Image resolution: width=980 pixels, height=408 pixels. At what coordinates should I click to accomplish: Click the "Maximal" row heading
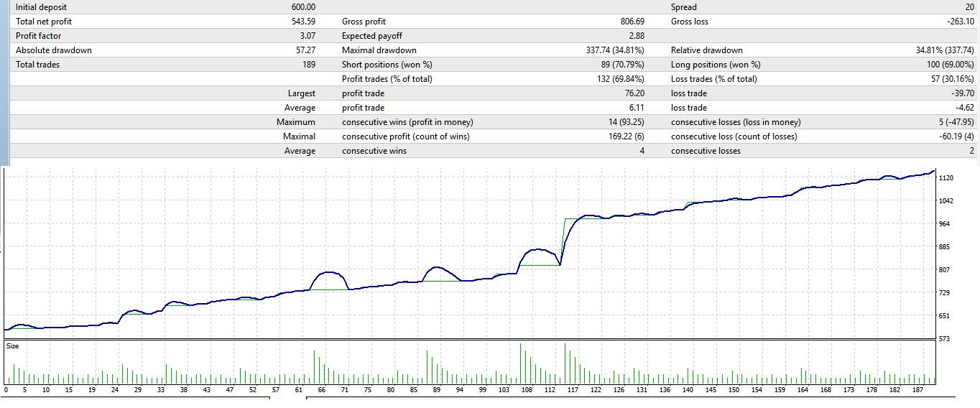point(300,136)
